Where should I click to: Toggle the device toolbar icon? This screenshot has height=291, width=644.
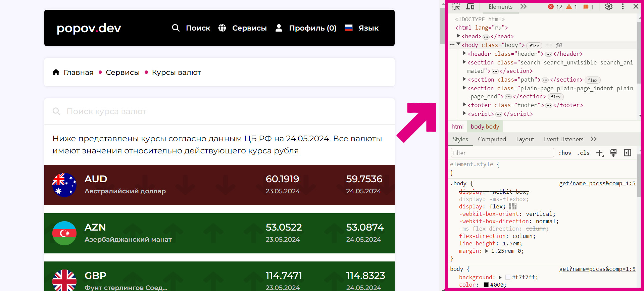coord(470,7)
